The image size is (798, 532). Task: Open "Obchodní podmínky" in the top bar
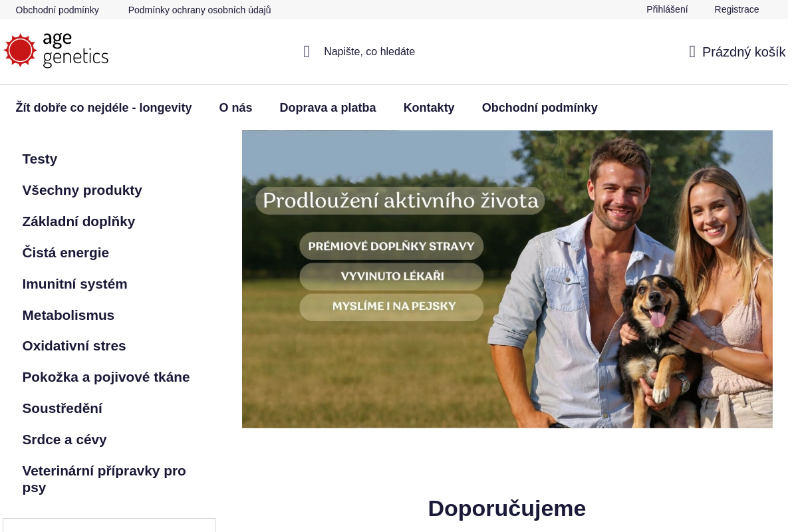tap(57, 10)
